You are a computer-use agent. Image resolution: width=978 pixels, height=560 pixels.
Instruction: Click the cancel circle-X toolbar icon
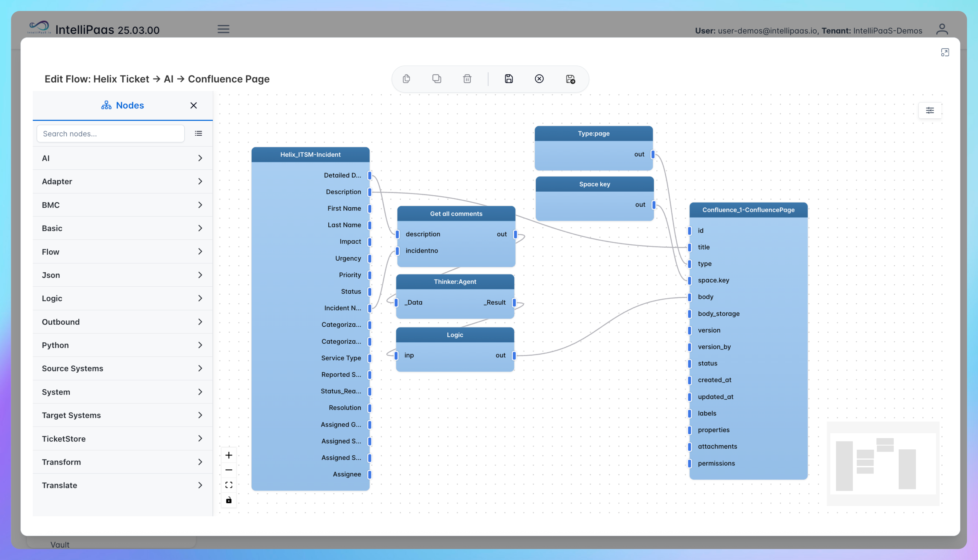click(539, 79)
